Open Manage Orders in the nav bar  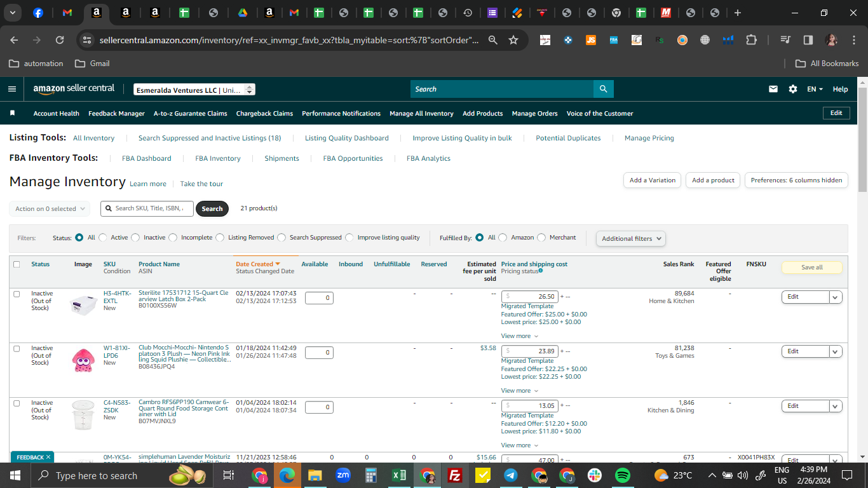point(534,114)
